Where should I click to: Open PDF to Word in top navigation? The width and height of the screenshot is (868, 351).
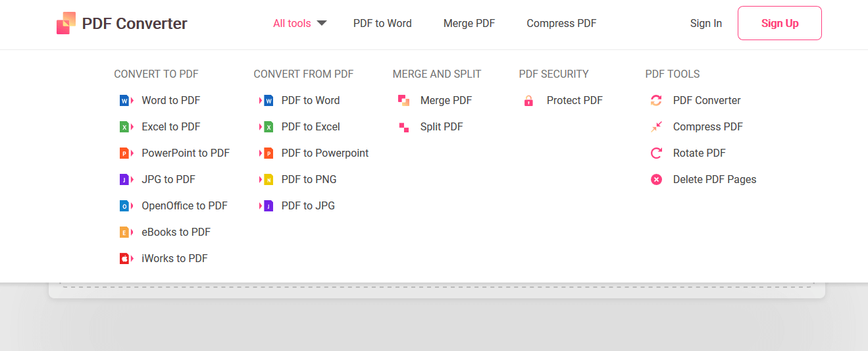click(x=382, y=23)
